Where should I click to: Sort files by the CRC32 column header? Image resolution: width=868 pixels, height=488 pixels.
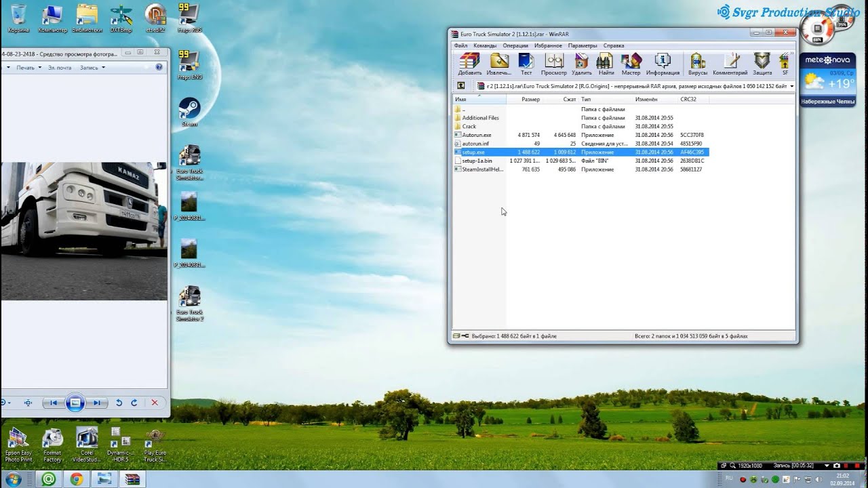(x=694, y=100)
